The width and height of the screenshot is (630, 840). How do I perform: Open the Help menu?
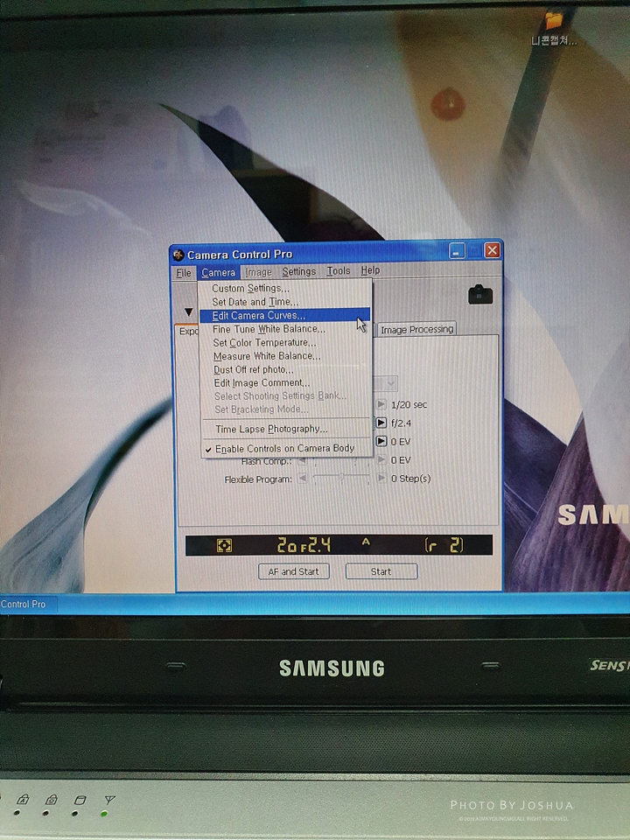(370, 270)
